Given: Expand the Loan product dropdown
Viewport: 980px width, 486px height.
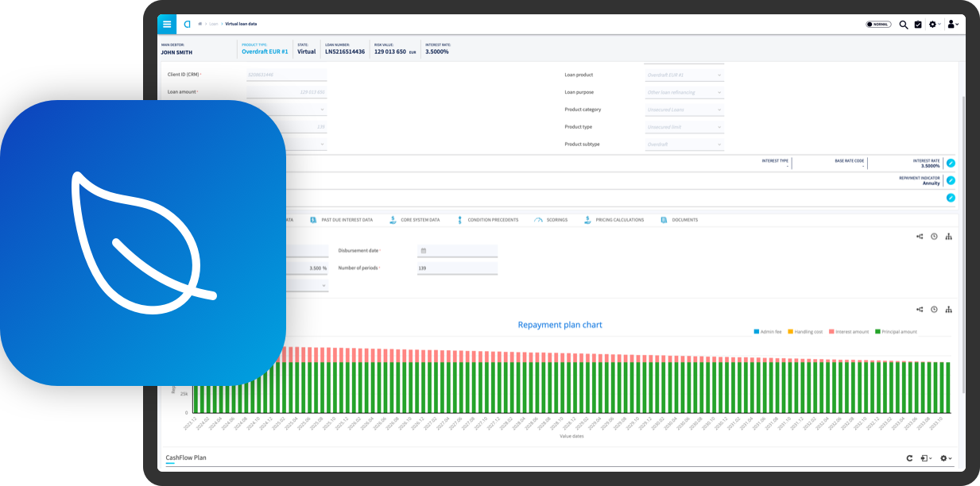Looking at the screenshot, I should [684, 75].
